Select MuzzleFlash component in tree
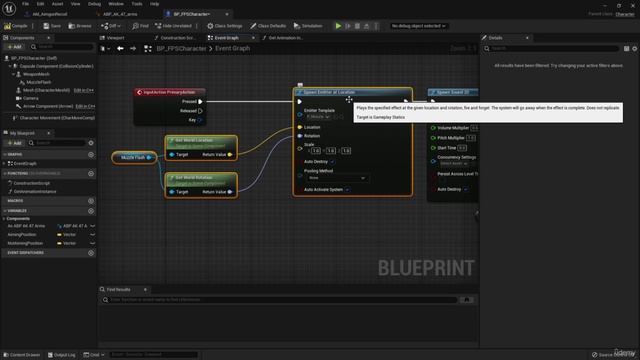Image resolution: width=640 pixels, height=360 pixels. (39, 82)
